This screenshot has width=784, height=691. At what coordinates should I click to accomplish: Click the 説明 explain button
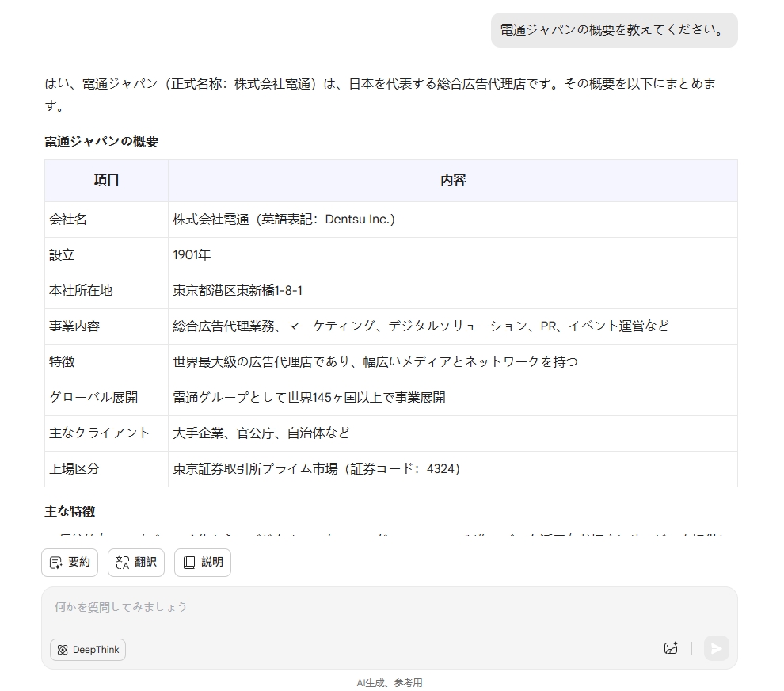(203, 563)
